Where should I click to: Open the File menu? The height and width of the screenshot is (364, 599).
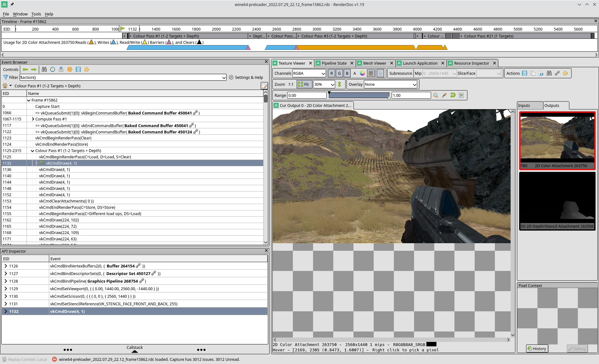[6, 14]
